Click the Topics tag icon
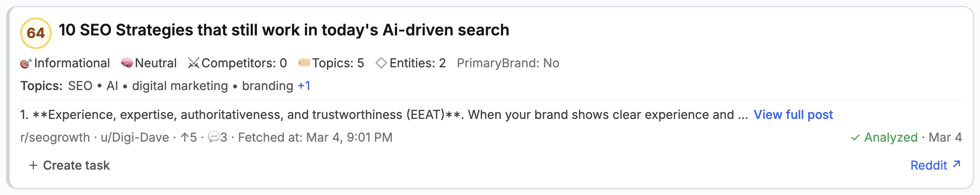980x195 pixels. (304, 63)
